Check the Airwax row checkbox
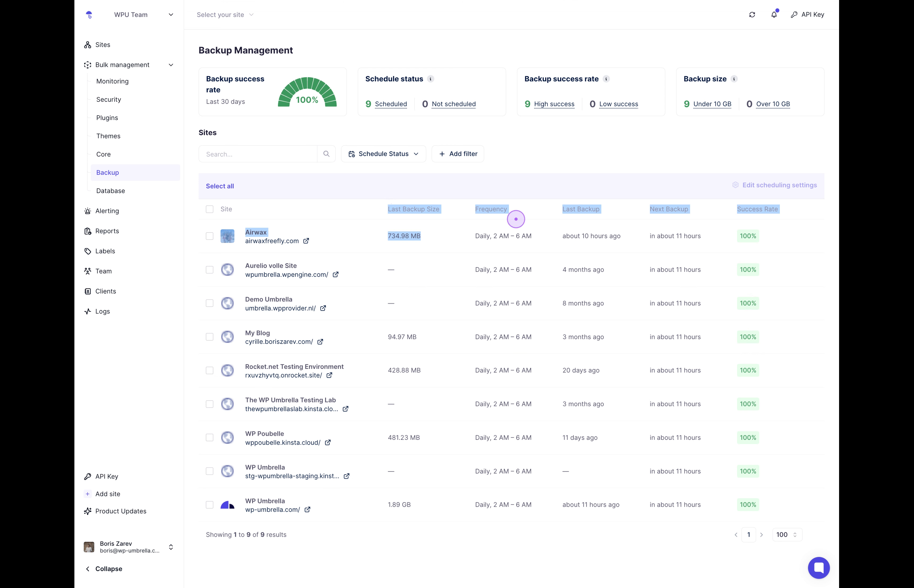The width and height of the screenshot is (914, 588). point(209,236)
